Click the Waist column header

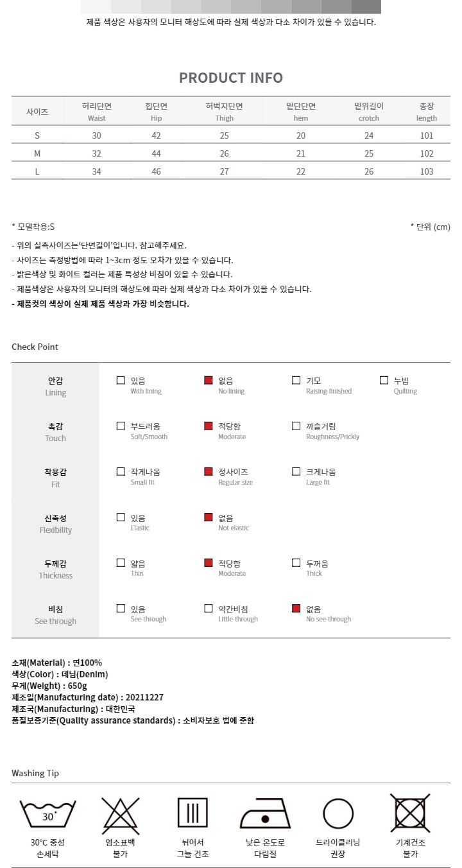[97, 112]
